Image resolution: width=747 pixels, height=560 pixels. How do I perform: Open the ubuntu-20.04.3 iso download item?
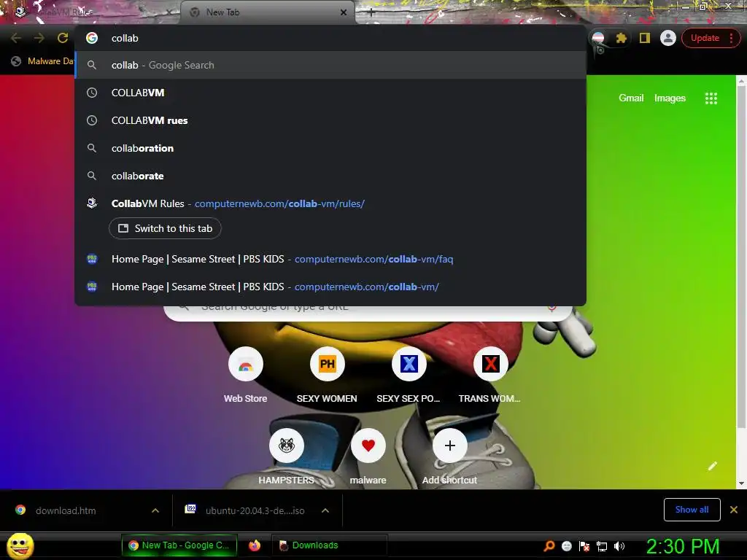[x=255, y=510]
